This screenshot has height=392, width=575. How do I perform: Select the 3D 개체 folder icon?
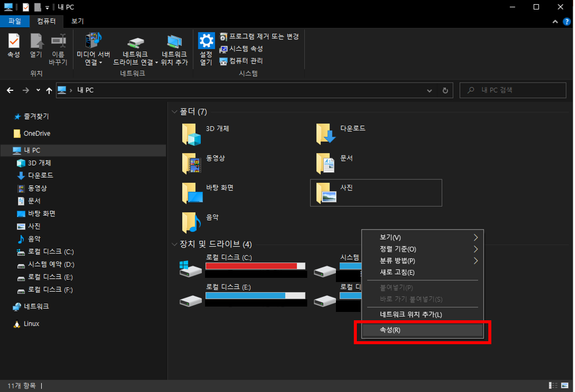(x=191, y=134)
